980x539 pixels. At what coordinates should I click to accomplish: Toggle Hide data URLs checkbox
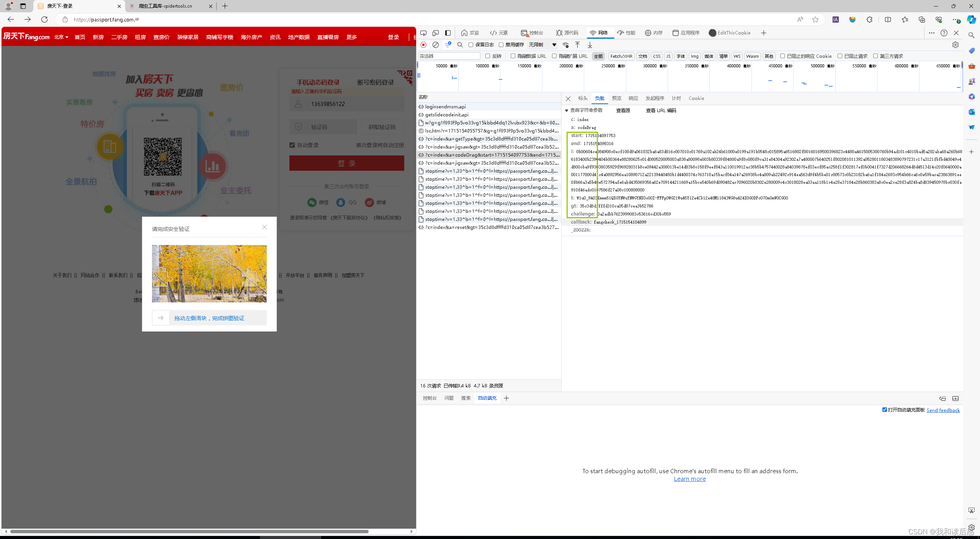[513, 56]
